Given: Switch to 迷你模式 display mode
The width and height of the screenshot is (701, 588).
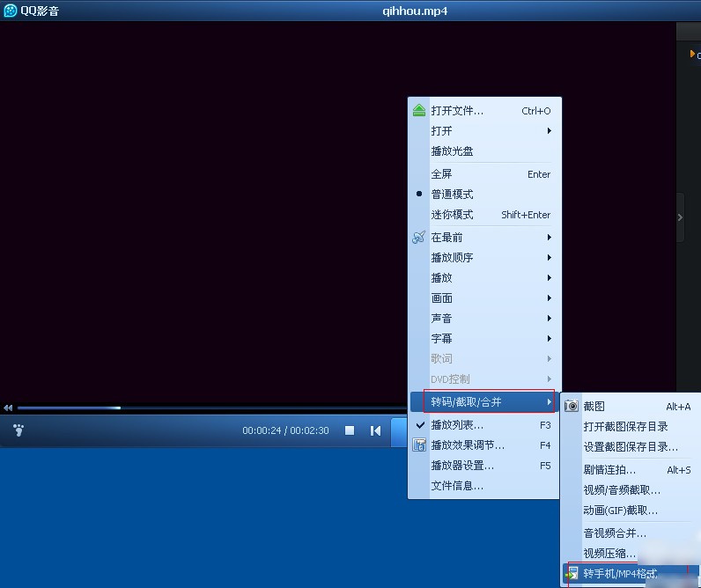Looking at the screenshot, I should [x=452, y=215].
